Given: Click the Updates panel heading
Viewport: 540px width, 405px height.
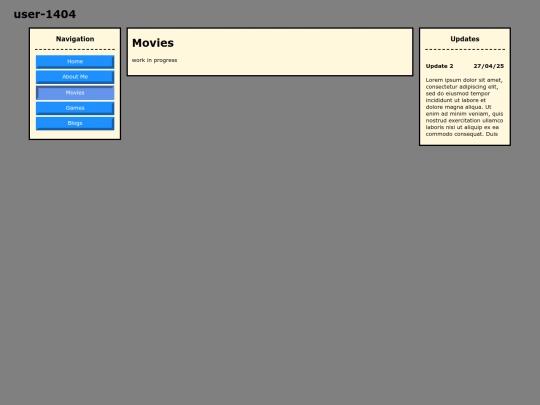Looking at the screenshot, I should (465, 39).
